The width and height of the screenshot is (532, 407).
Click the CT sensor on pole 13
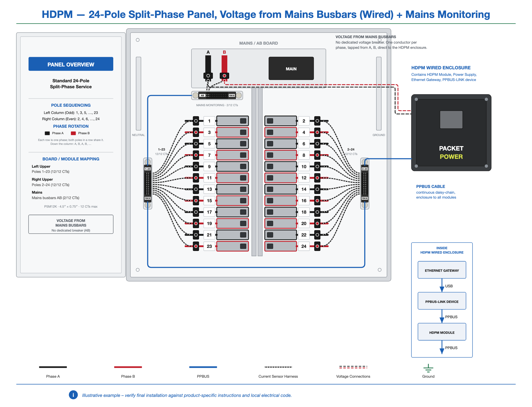(196, 189)
